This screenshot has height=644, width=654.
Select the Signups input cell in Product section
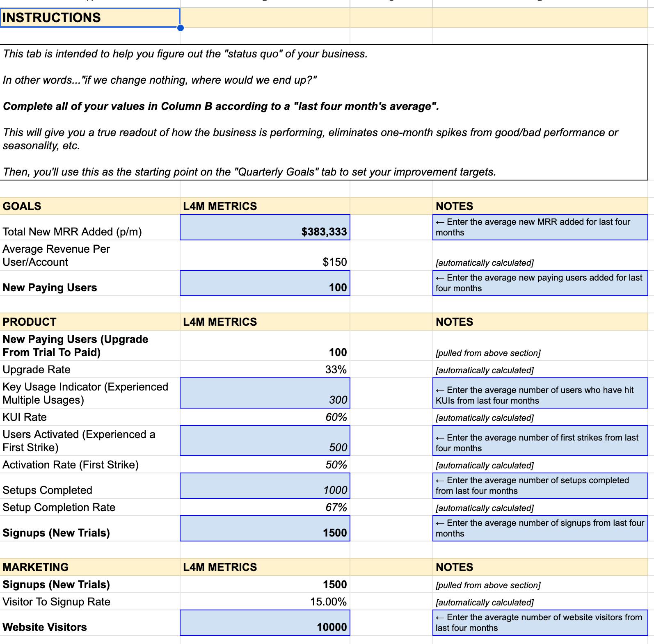tap(265, 529)
